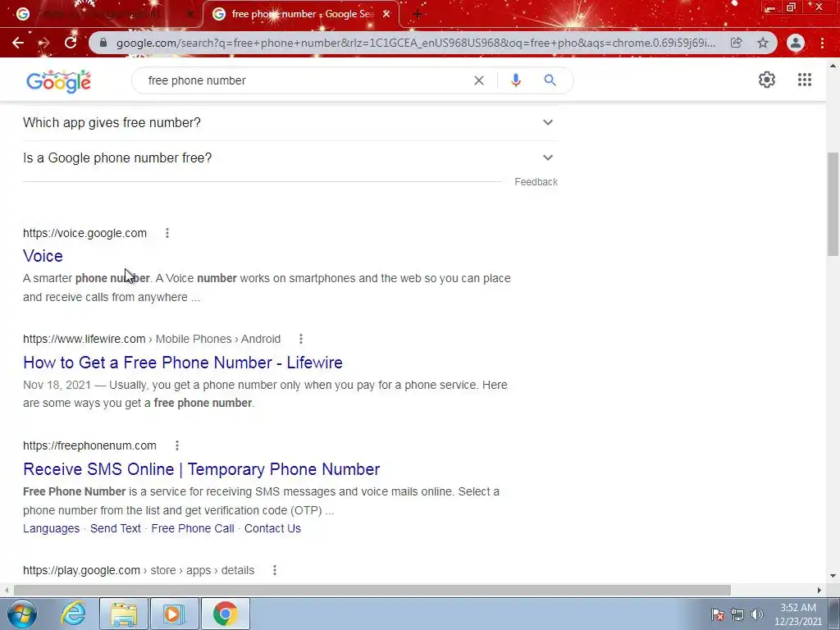Open "Receive SMS Online | Temporary Phone Number"
This screenshot has height=630, width=840.
coord(202,469)
